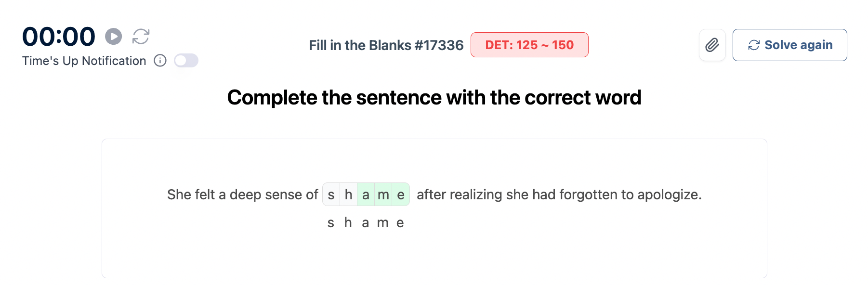Image resolution: width=868 pixels, height=285 pixels.
Task: Click the first blank box containing "s"
Action: tap(331, 194)
